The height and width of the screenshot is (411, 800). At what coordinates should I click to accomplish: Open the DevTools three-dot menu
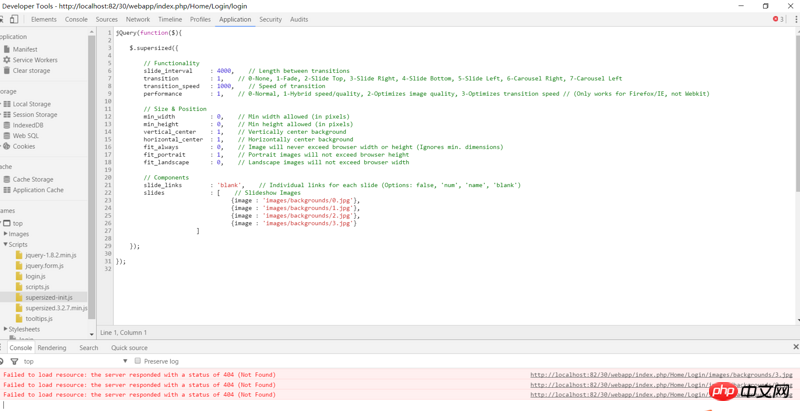click(796, 19)
